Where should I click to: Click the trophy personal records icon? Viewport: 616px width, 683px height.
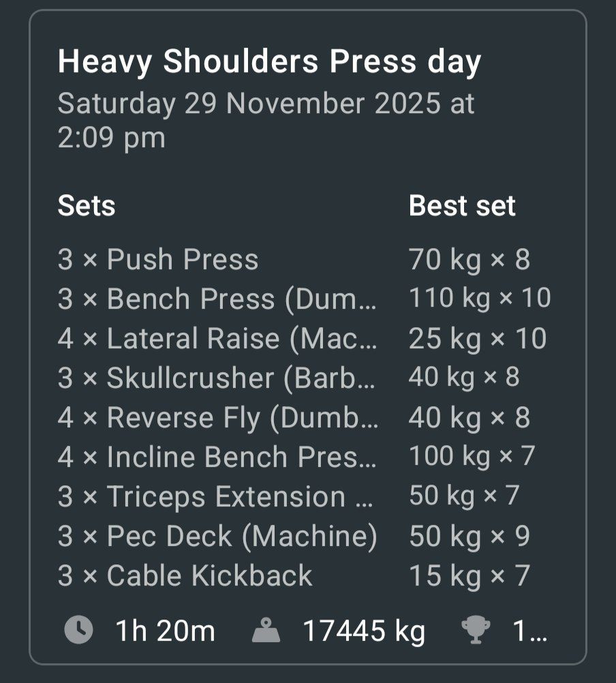[x=474, y=631]
